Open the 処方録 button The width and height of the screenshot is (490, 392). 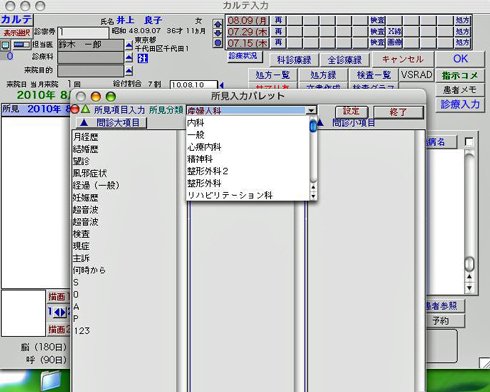tap(323, 75)
